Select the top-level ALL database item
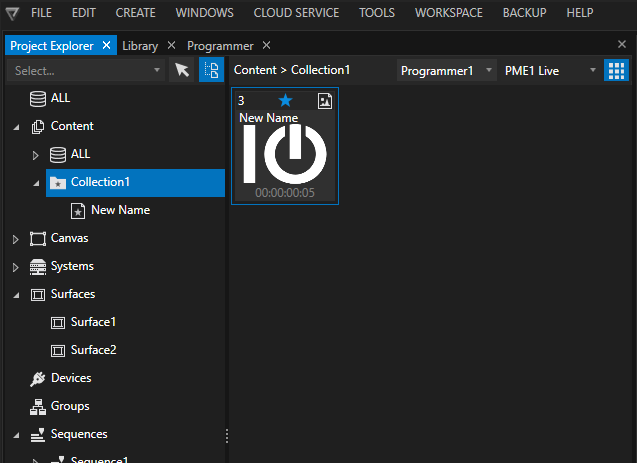Viewport: 637px width, 463px height. coord(60,98)
